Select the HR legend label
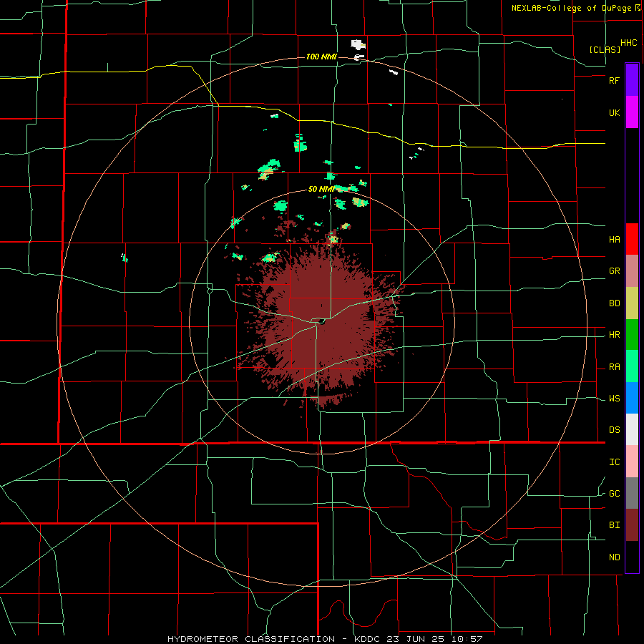The image size is (644, 644). pos(614,335)
